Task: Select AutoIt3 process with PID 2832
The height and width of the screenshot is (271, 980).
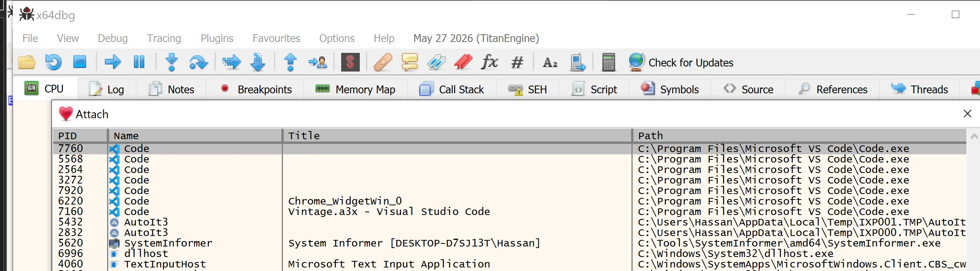Action: click(510, 233)
